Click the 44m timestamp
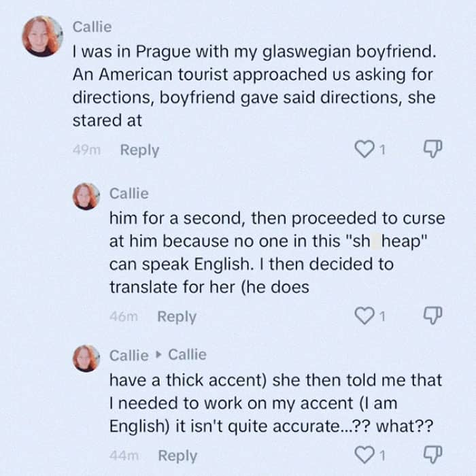Viewport: 476px width, 476px height. pyautogui.click(x=124, y=456)
